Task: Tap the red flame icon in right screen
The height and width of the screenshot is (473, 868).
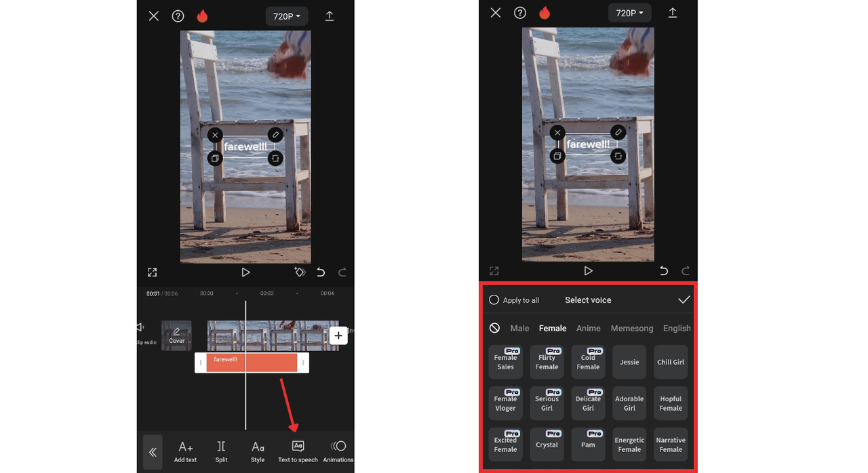Action: pyautogui.click(x=545, y=13)
